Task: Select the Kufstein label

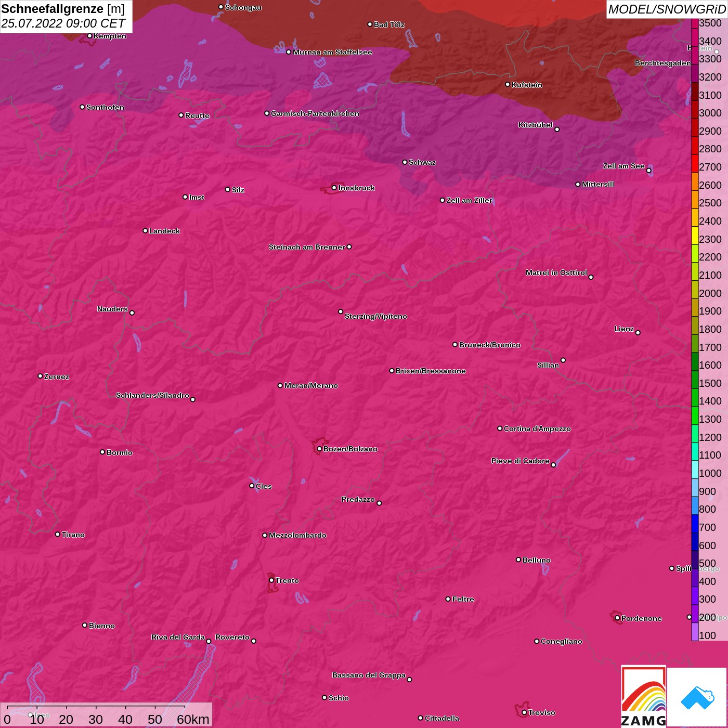Action: click(527, 85)
